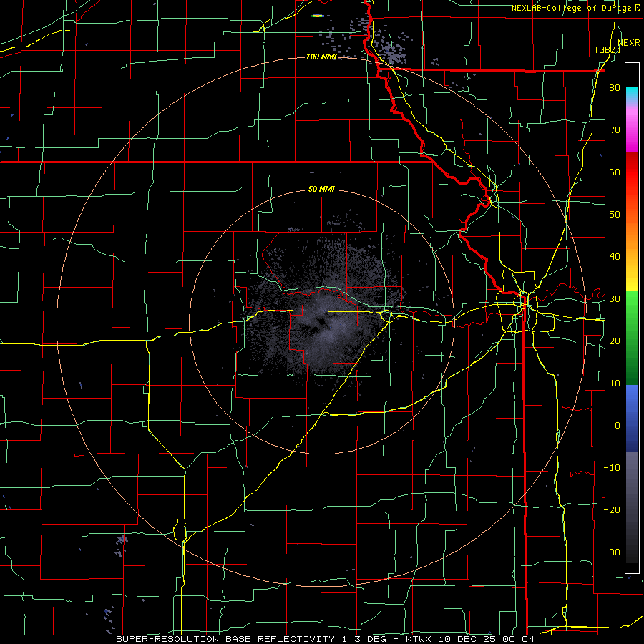Click the 20 value on the dBZ scale

[615, 341]
